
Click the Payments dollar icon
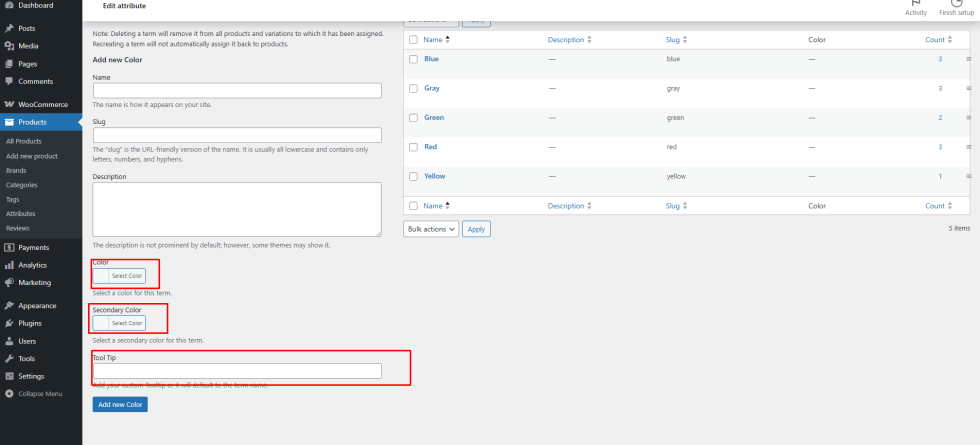coord(9,247)
